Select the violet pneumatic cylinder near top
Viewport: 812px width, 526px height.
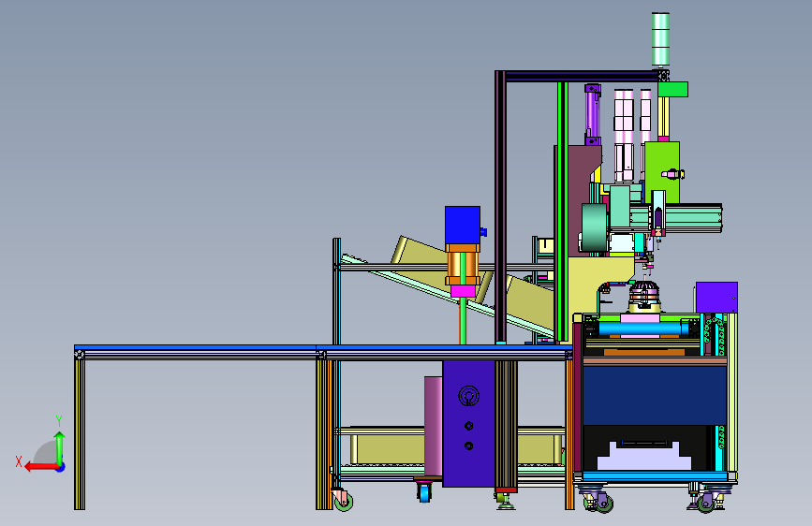click(593, 115)
